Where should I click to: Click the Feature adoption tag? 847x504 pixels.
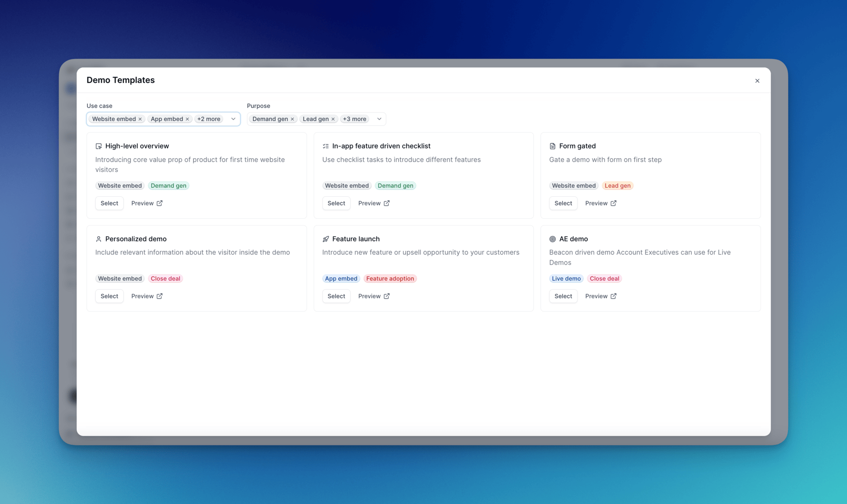tap(390, 279)
